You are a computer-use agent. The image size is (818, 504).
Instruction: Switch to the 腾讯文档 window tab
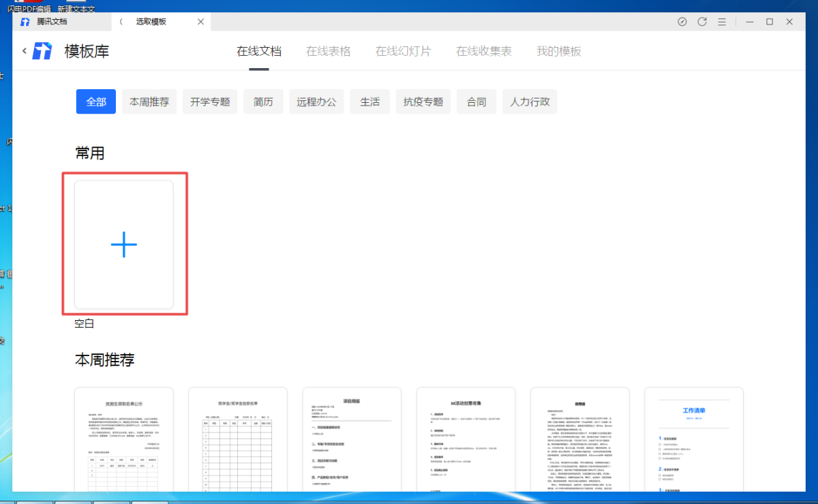point(52,22)
